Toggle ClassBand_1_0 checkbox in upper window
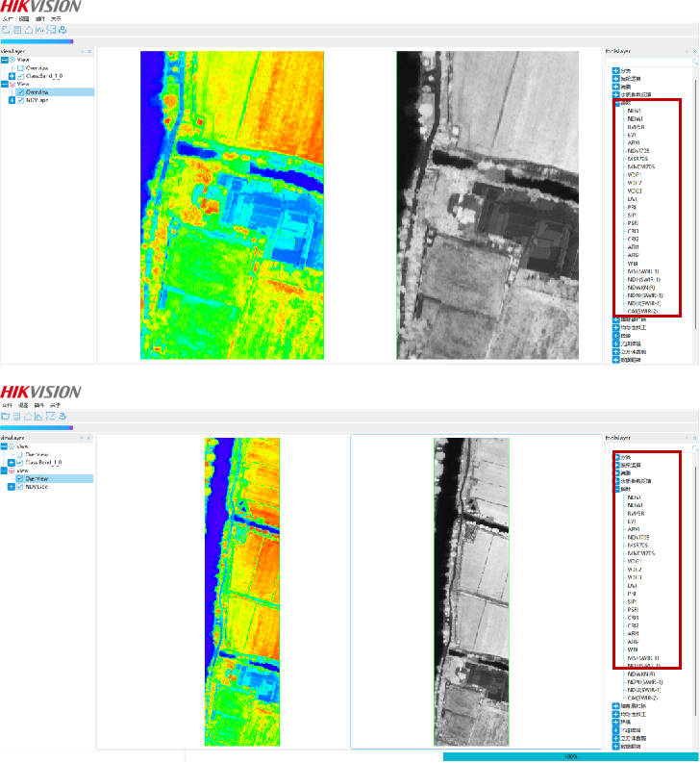The height and width of the screenshot is (763, 700). click(21, 76)
